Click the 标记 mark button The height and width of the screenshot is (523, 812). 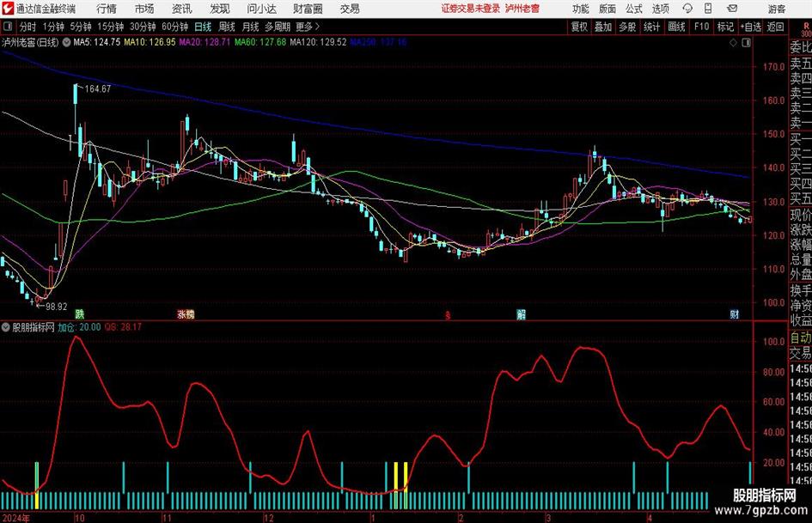725,27
